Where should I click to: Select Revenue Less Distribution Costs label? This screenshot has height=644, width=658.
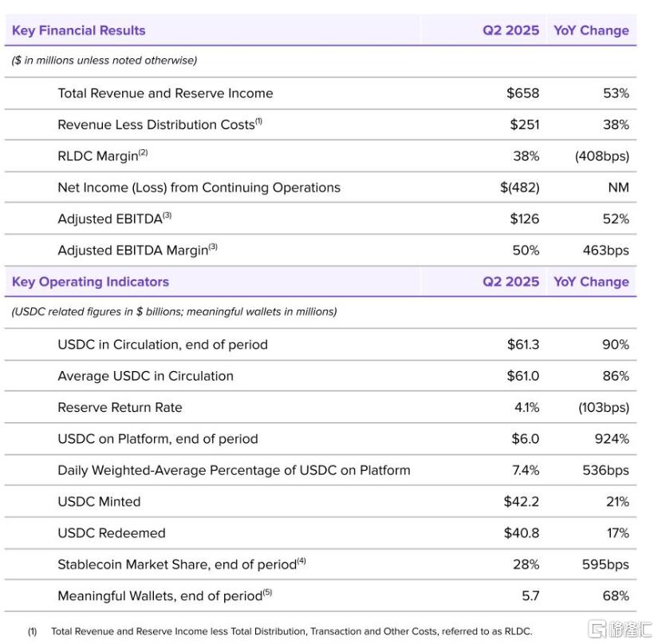160,124
